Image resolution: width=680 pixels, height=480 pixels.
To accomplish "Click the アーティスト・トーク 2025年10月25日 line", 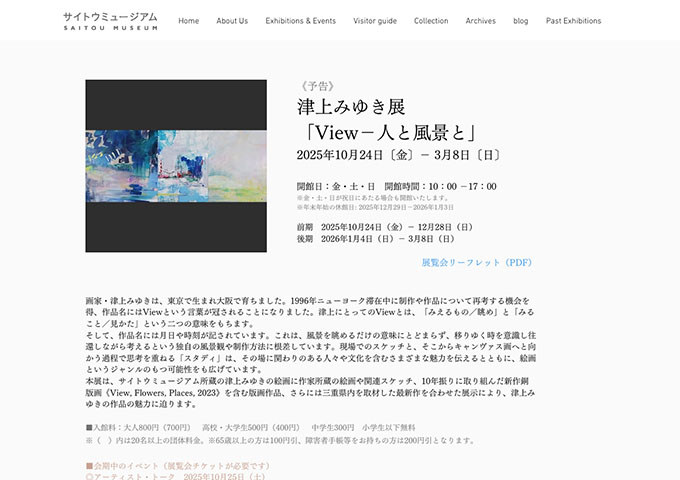I will click(x=175, y=477).
